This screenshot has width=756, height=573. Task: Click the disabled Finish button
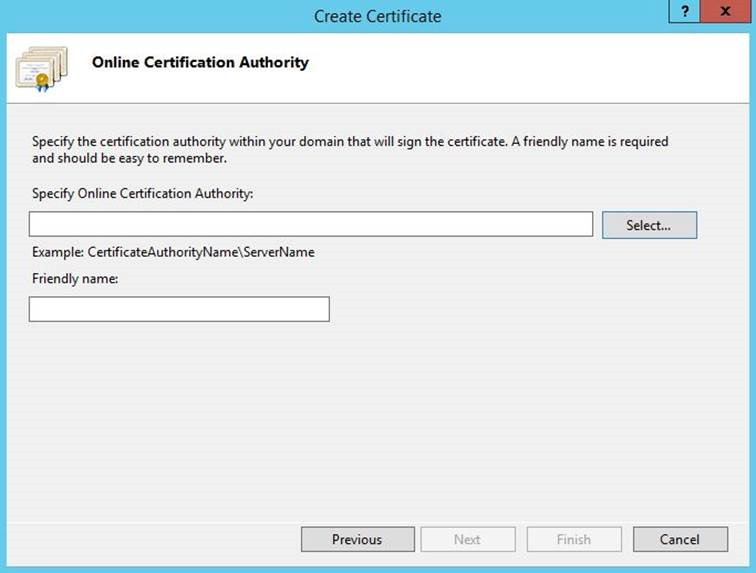[574, 539]
